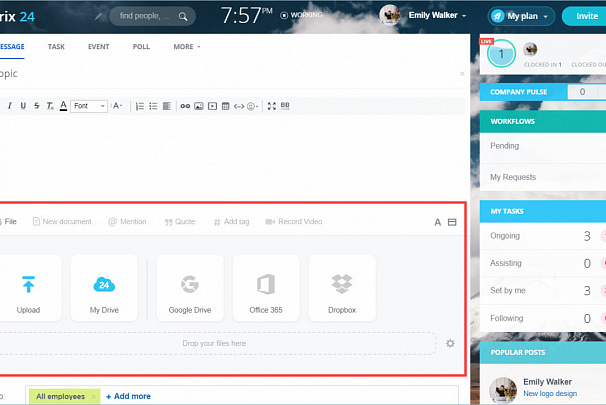The image size is (606, 405).
Task: Select the Dropbox tile
Action: point(342,288)
